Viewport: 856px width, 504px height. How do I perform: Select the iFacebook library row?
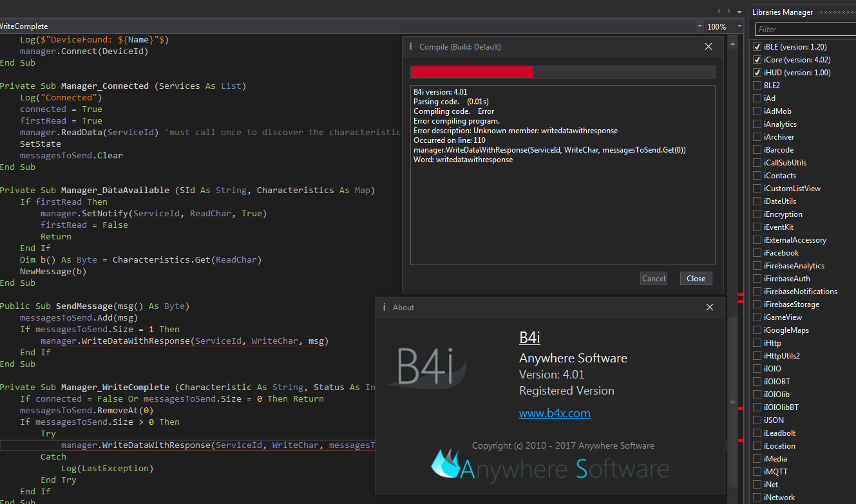[781, 253]
